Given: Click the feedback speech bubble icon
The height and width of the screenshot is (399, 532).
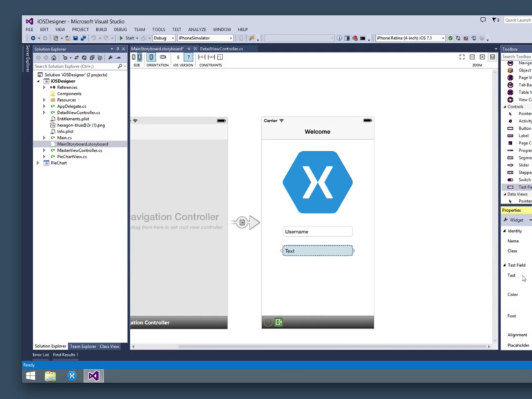Looking at the screenshot, I should (483, 19).
